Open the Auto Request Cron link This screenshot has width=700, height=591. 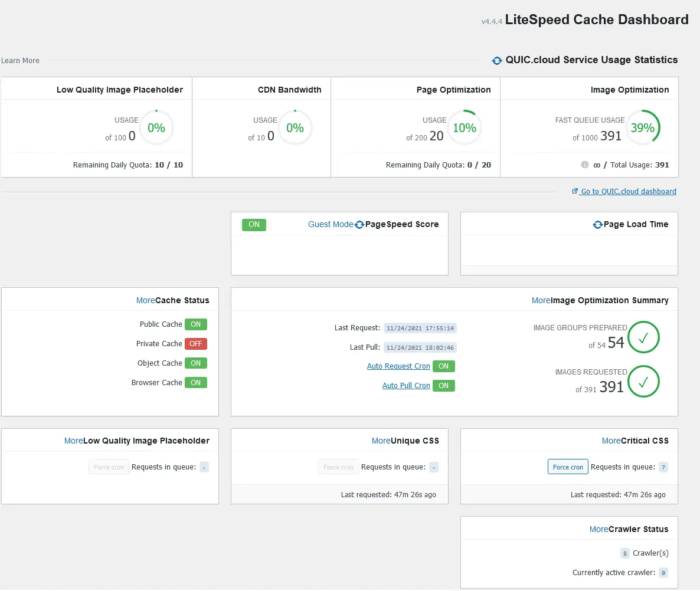click(398, 366)
